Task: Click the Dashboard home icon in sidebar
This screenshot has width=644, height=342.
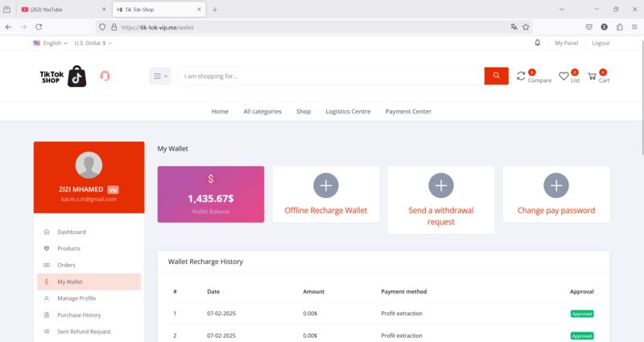Action: pos(47,232)
